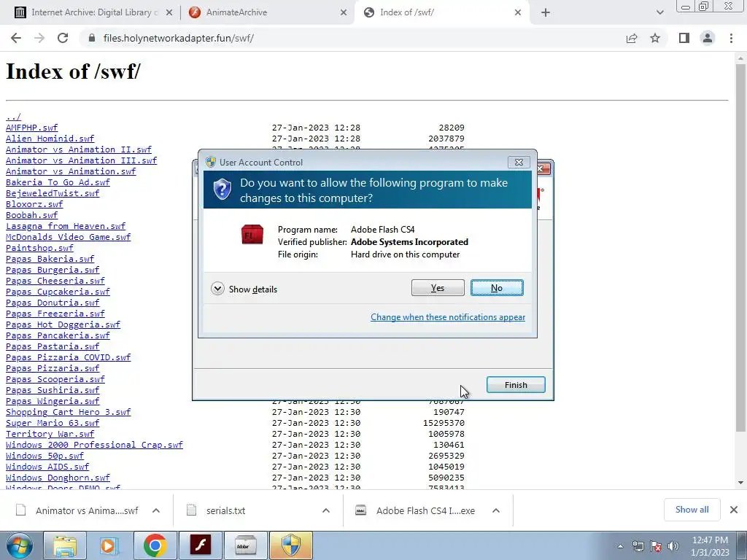Screen dimensions: 747x560
Task: Open Papas Wingeria.swf link
Action: 53,402
